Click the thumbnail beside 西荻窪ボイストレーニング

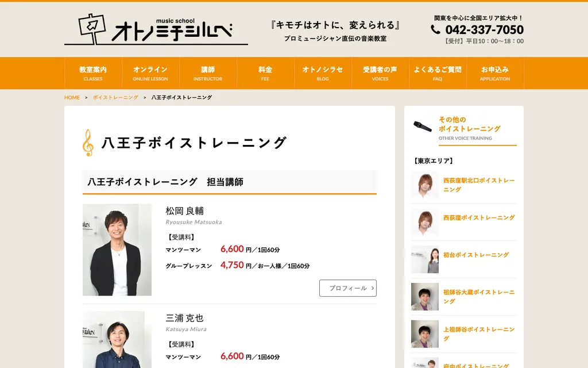tap(425, 222)
